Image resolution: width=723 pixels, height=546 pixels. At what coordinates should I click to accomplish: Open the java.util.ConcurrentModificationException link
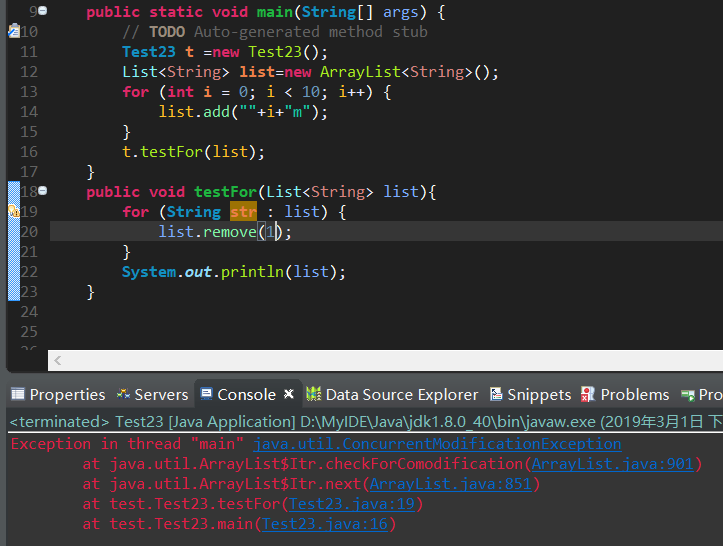(x=437, y=444)
